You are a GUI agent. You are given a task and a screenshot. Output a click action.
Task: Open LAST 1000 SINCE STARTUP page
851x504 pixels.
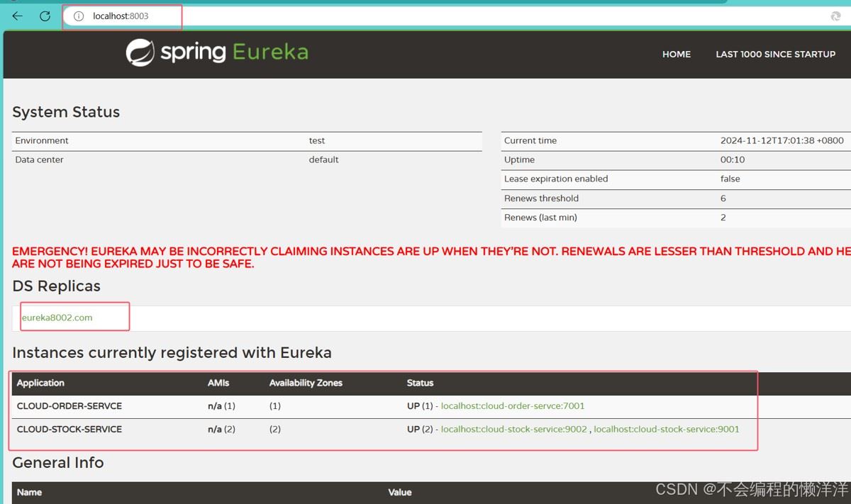775,54
